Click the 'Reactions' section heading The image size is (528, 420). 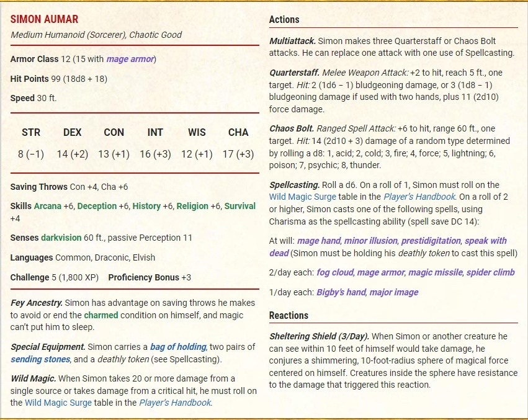(289, 316)
